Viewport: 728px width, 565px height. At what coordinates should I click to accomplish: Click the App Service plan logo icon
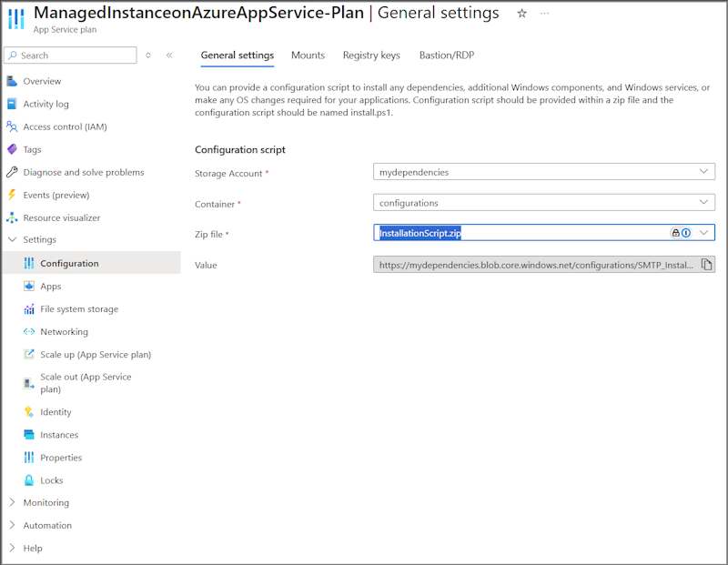click(16, 18)
